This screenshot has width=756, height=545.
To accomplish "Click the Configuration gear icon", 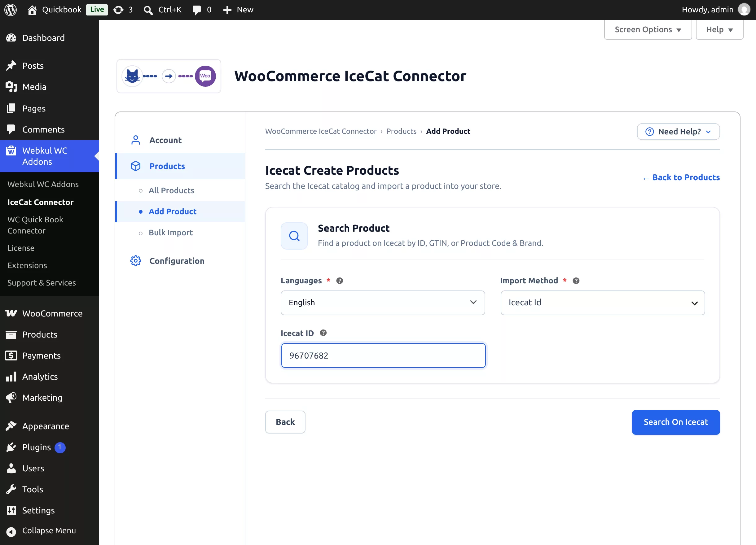I will pyautogui.click(x=136, y=260).
